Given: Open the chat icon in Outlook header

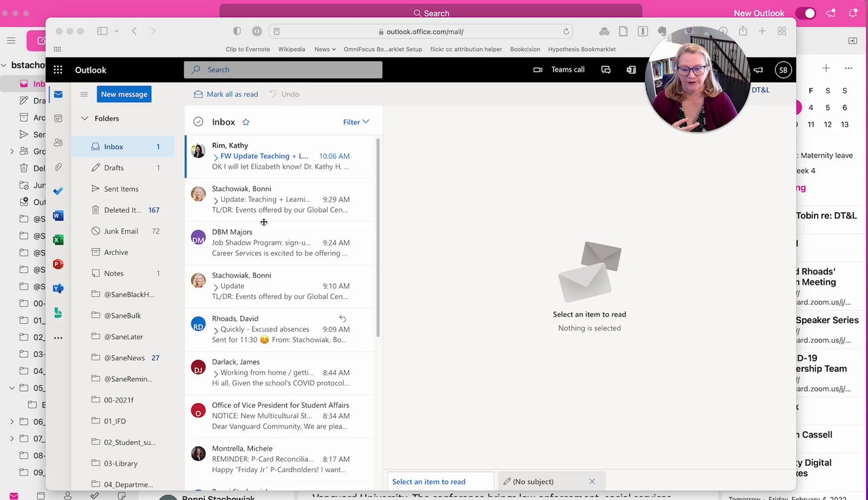Looking at the screenshot, I should (x=606, y=70).
